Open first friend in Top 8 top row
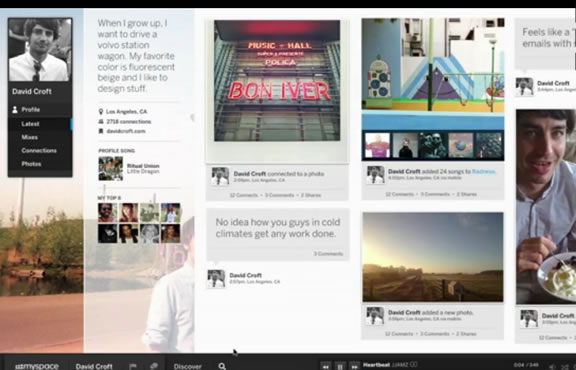 [x=108, y=213]
